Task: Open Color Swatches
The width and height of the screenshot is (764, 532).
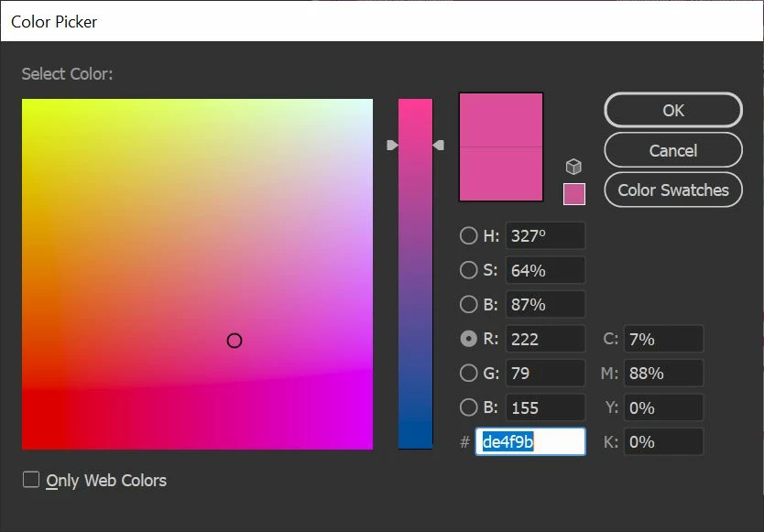Action: coord(673,190)
